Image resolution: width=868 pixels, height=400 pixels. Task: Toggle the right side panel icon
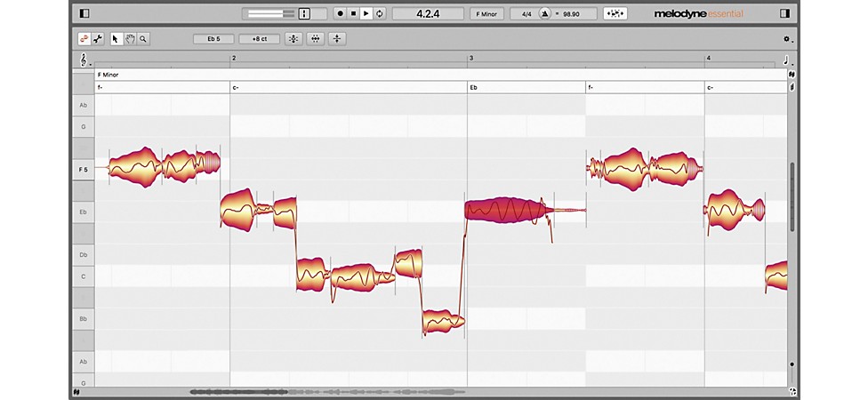click(x=784, y=13)
